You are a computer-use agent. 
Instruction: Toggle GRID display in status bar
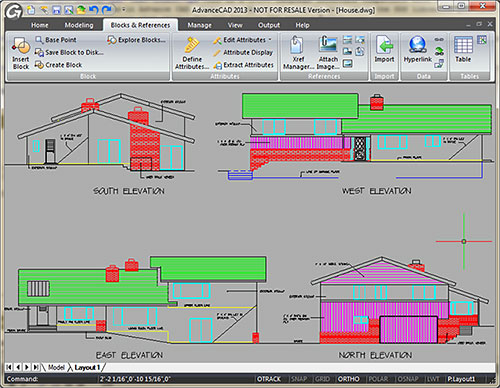[322, 379]
